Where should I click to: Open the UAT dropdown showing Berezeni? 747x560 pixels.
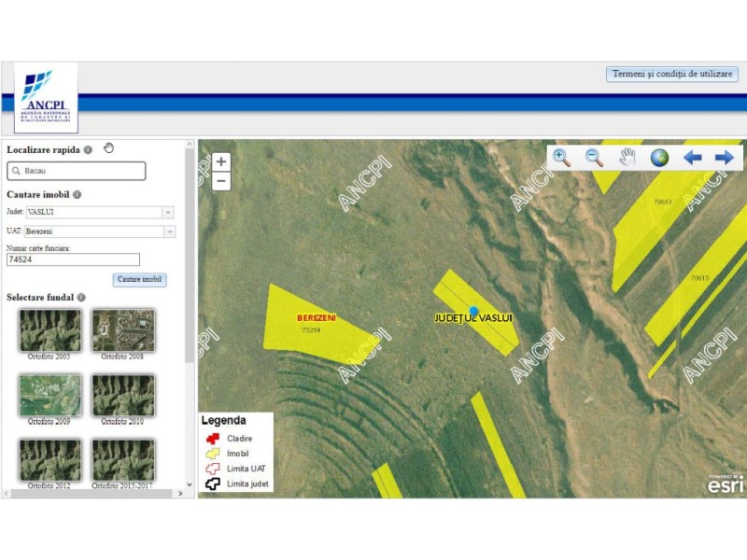(x=100, y=231)
